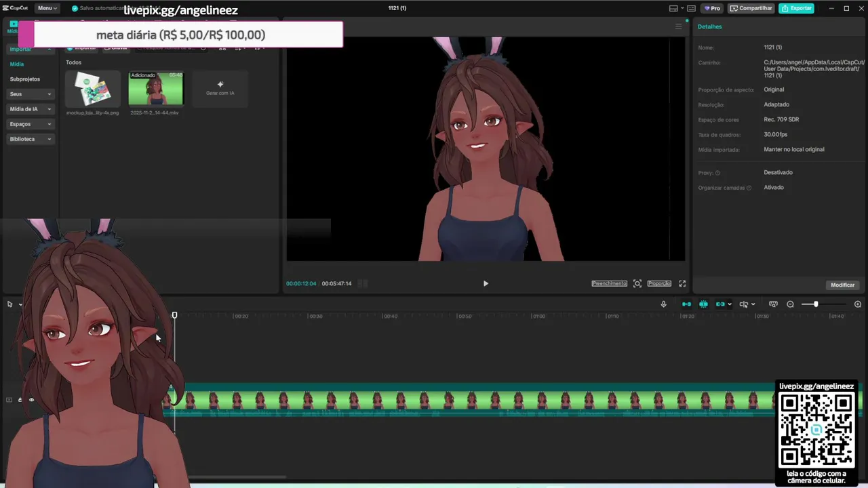Click the Rec. 709 SDR value
The image size is (868, 488).
pos(781,119)
